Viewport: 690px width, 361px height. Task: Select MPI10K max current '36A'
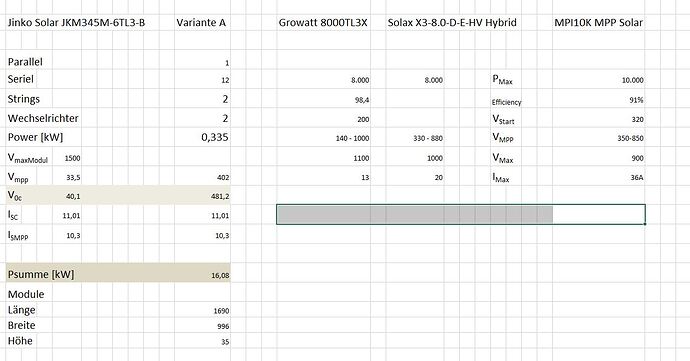pyautogui.click(x=637, y=177)
